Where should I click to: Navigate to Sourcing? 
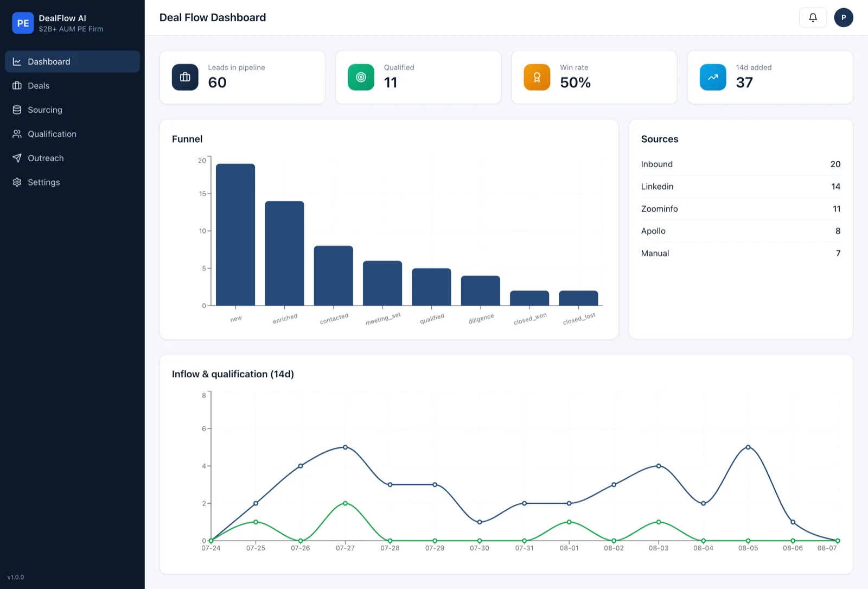(x=72, y=110)
